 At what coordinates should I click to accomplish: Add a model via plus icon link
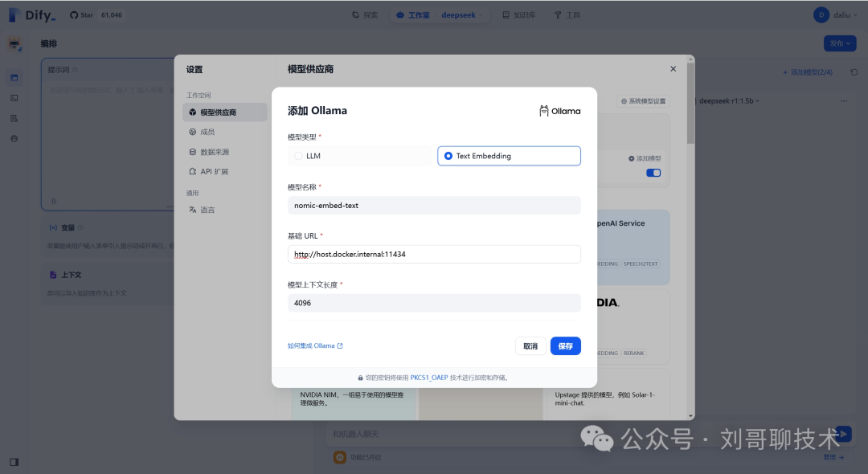coord(645,159)
